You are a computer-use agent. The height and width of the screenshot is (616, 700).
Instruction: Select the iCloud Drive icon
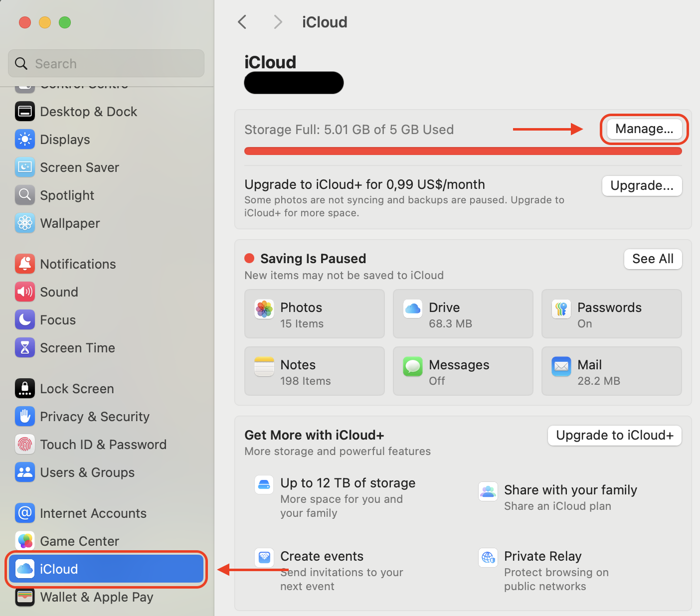(412, 309)
